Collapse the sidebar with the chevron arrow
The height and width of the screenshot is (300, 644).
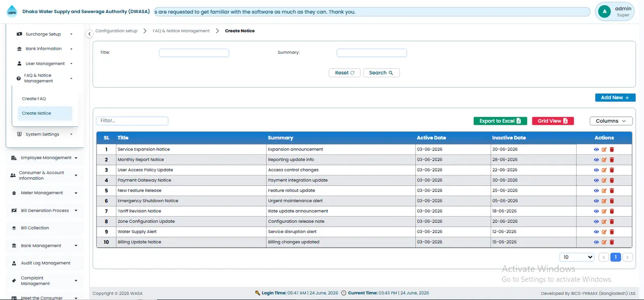[89, 34]
